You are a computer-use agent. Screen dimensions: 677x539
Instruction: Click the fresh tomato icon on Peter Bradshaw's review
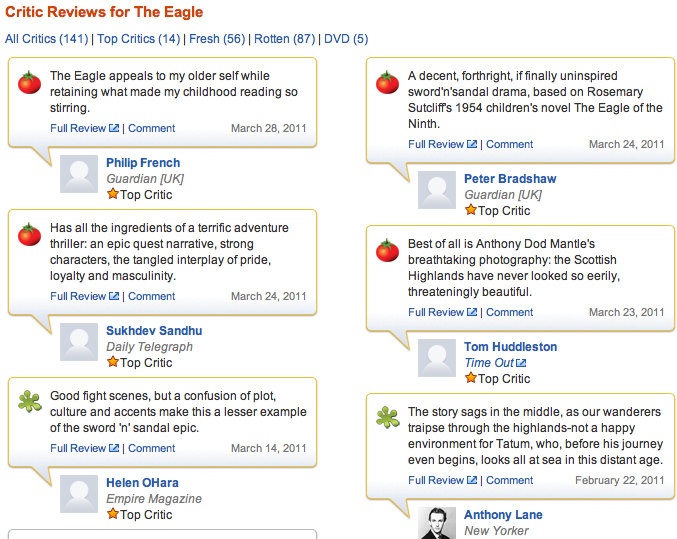387,83
